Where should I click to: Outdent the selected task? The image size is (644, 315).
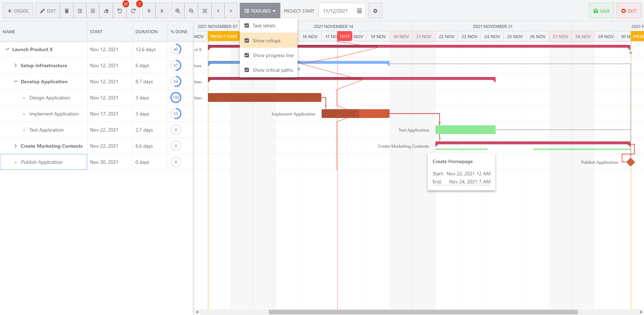point(93,11)
